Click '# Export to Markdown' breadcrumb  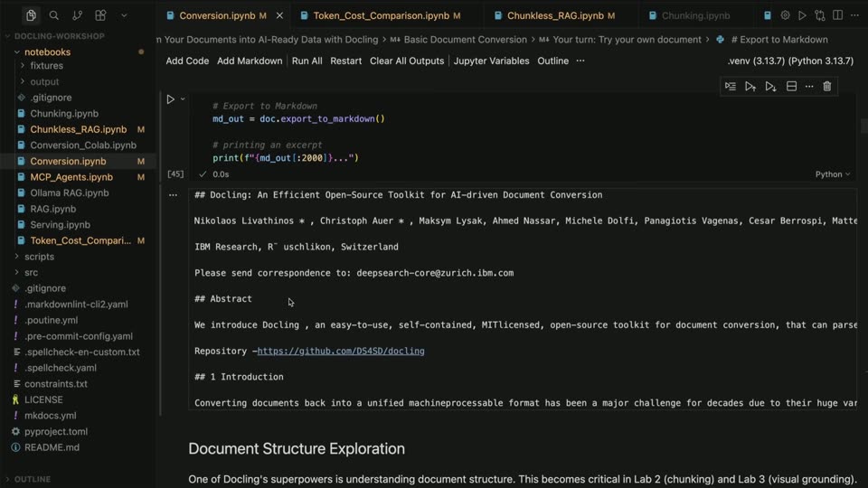tap(779, 40)
